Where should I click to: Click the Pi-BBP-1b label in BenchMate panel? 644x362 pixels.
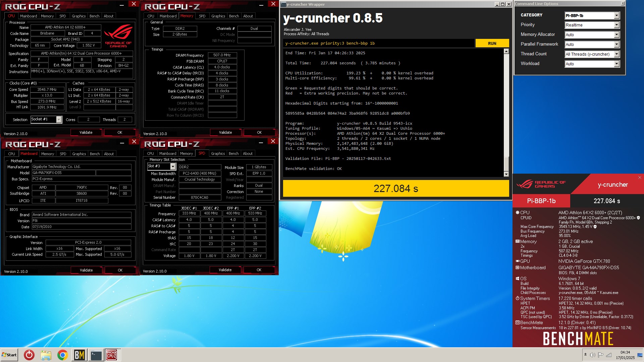coord(541,201)
